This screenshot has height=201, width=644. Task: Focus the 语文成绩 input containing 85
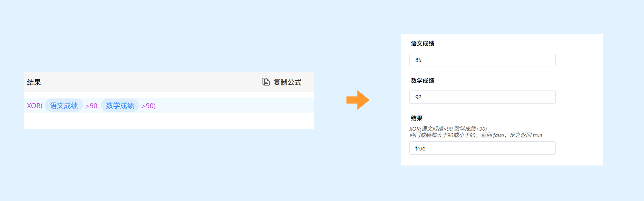(482, 60)
